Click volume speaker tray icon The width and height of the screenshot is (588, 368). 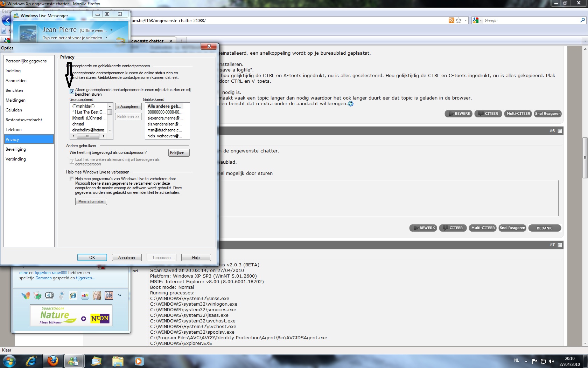[x=552, y=361]
